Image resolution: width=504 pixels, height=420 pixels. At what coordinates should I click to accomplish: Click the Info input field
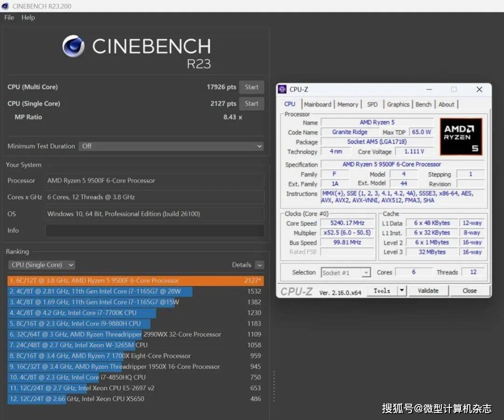(154, 230)
